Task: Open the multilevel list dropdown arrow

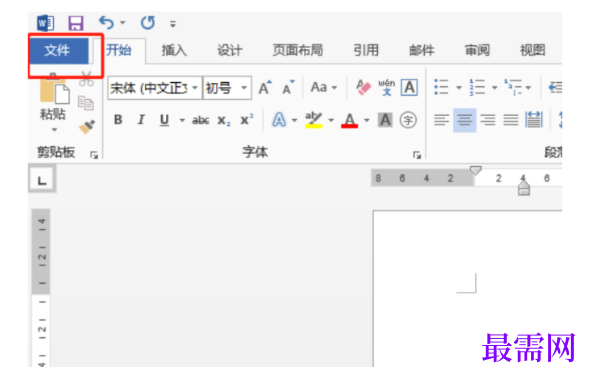Action: tap(528, 88)
